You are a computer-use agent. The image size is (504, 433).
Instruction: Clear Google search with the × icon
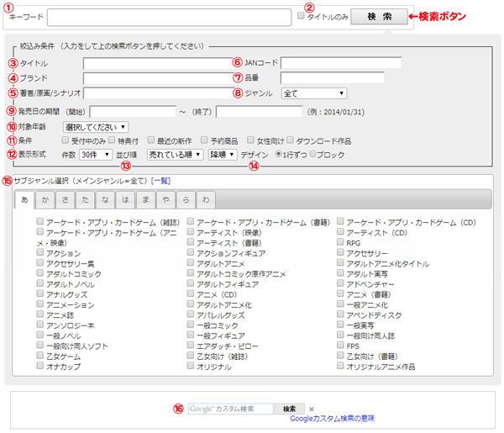pyautogui.click(x=311, y=409)
